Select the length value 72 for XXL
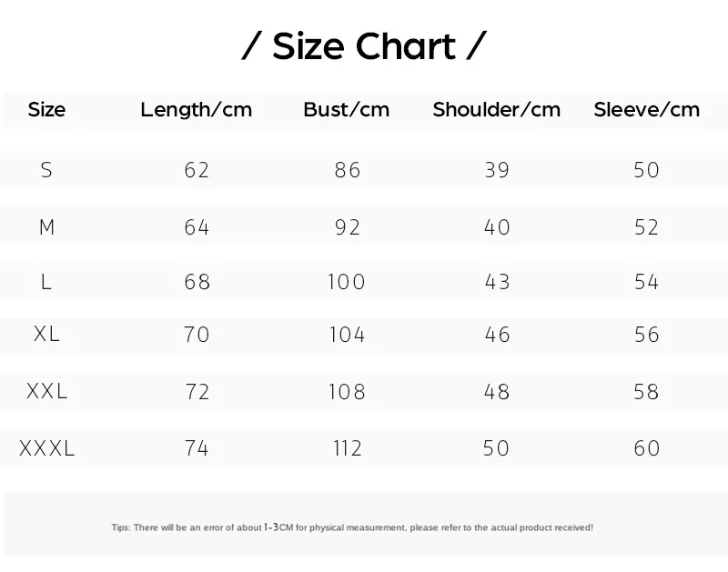Viewport: 728px width, 572px height. pos(197,391)
